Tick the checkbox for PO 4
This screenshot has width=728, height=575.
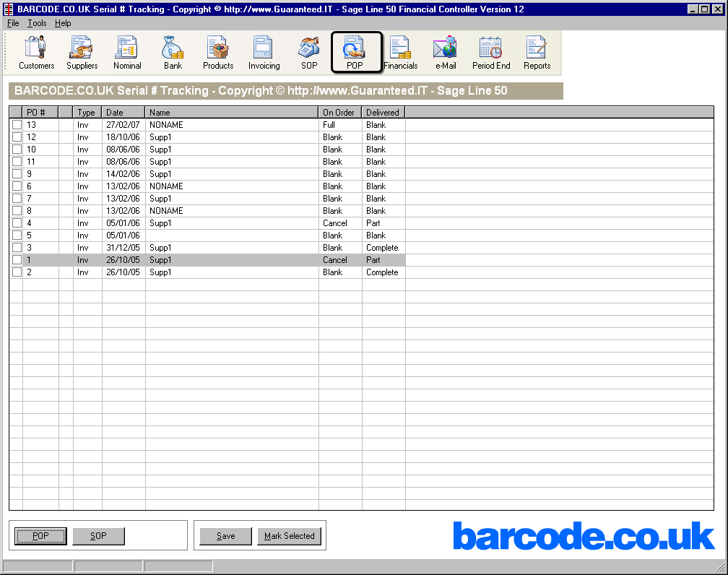click(x=17, y=223)
